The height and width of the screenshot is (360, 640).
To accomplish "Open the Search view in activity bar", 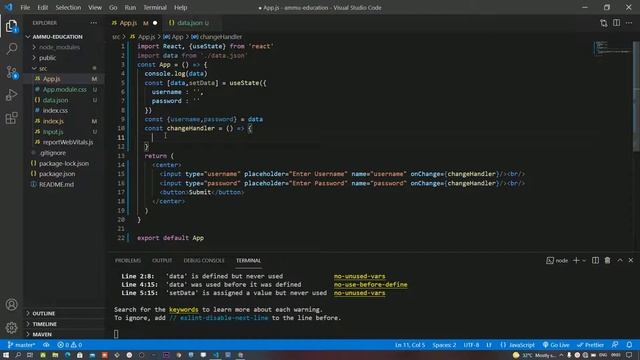I will (x=11, y=49).
